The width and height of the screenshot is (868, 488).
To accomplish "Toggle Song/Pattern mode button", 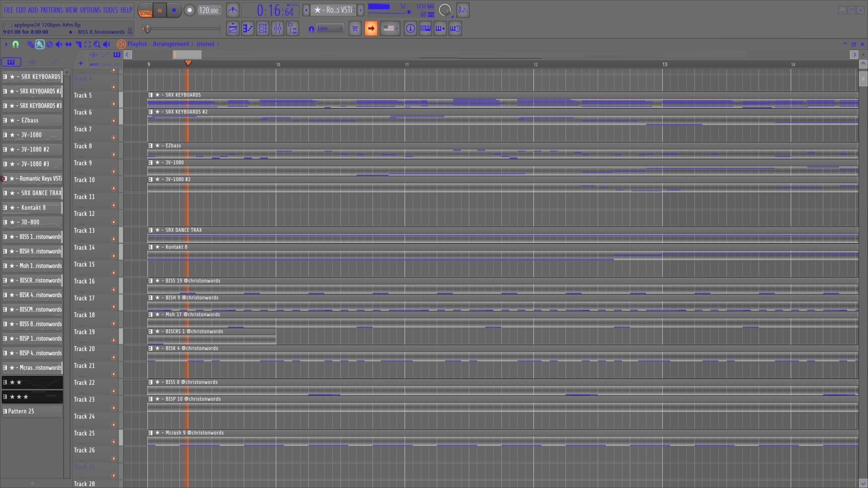I will 145,10.
